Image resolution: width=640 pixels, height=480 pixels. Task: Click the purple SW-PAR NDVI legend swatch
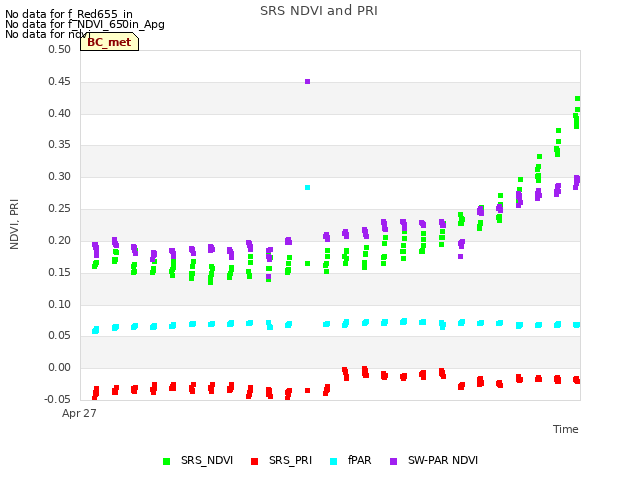pos(394,462)
